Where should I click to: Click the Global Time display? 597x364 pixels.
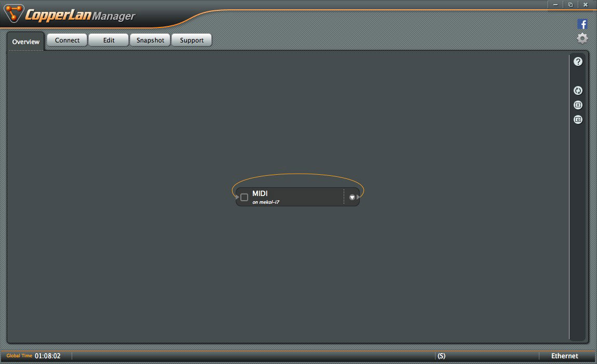coord(47,356)
